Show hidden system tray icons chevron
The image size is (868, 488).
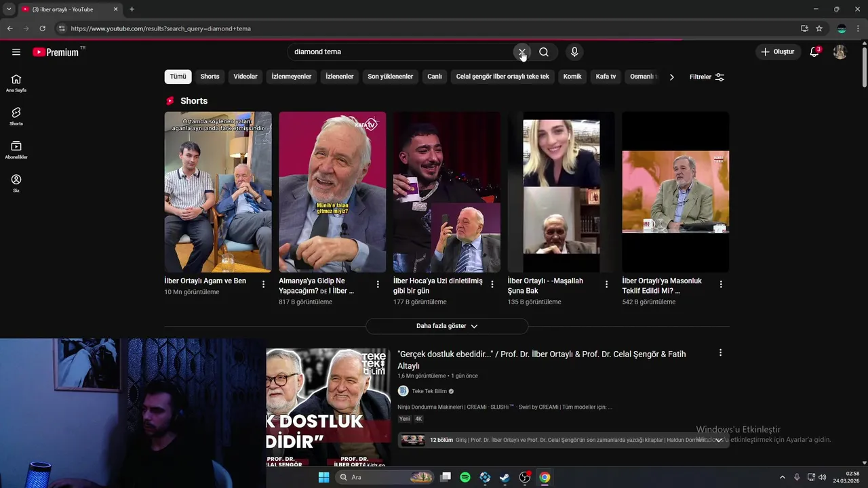tap(782, 477)
